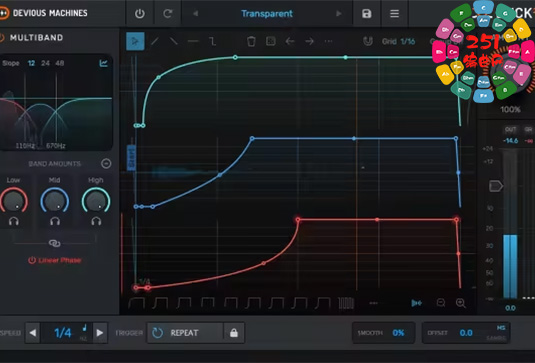The image size is (535, 363).
Task: Click the 670Hz crossover value
Action: [x=56, y=146]
